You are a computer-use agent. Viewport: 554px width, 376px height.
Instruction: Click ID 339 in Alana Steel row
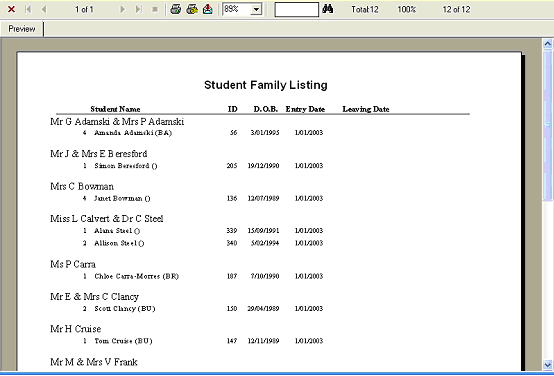click(232, 231)
